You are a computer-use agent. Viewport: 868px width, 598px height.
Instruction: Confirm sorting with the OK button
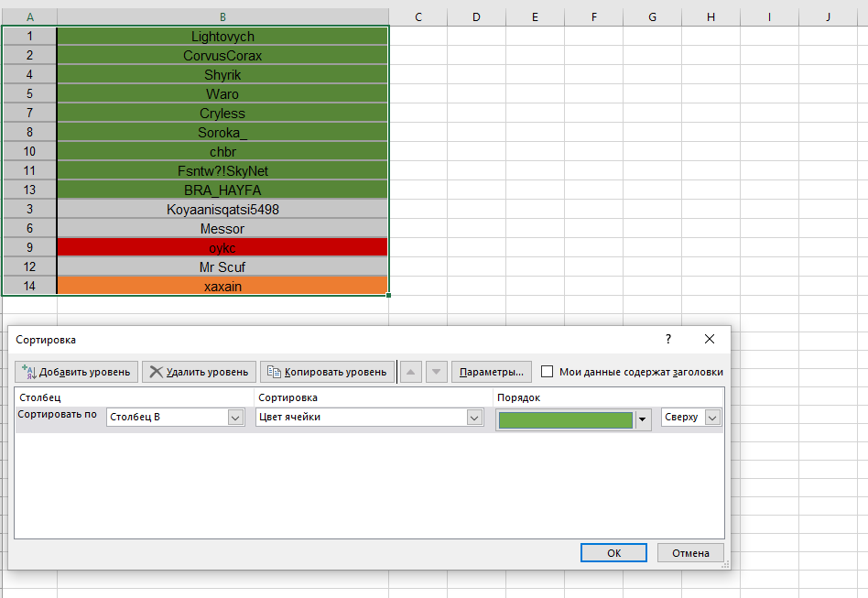[x=613, y=553]
